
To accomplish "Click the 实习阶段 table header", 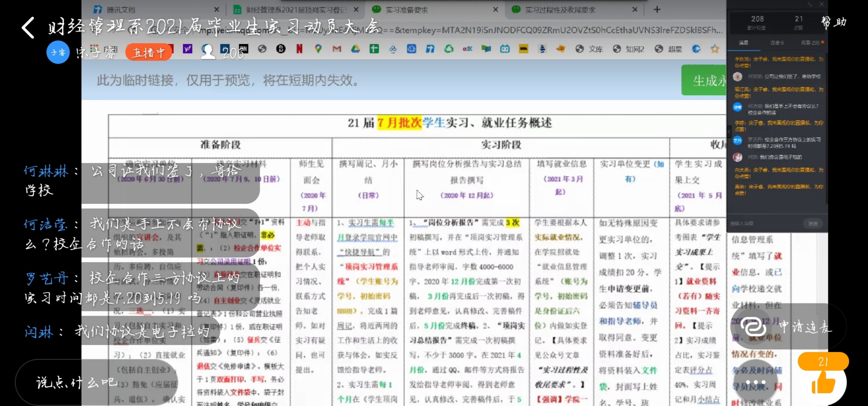I will click(x=501, y=145).
